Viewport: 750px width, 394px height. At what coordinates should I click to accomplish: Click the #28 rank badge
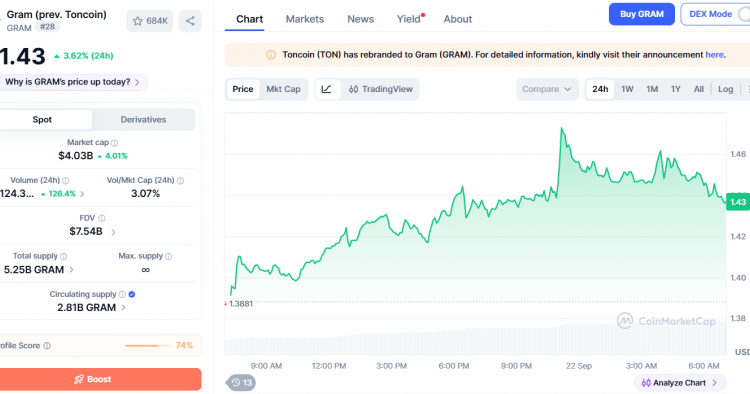click(47, 27)
